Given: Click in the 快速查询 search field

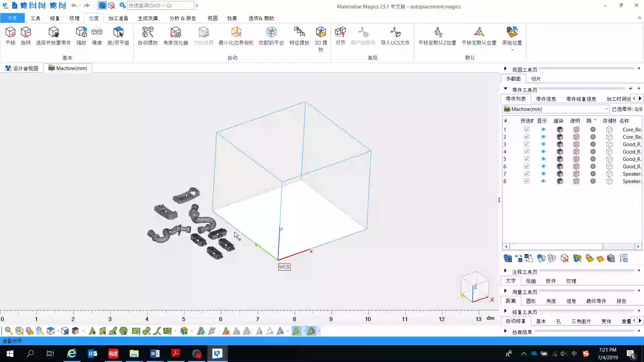Looking at the screenshot, I should click(161, 5).
